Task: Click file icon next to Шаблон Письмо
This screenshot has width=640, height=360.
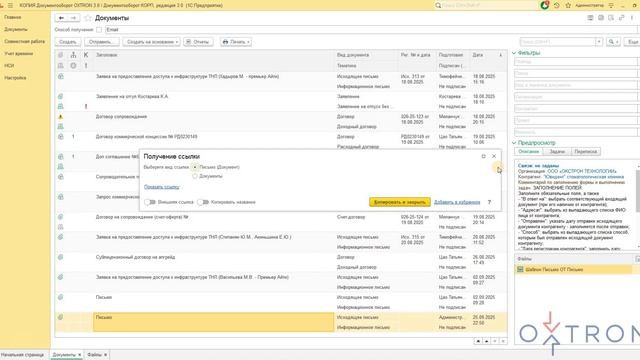Action: 520,269
